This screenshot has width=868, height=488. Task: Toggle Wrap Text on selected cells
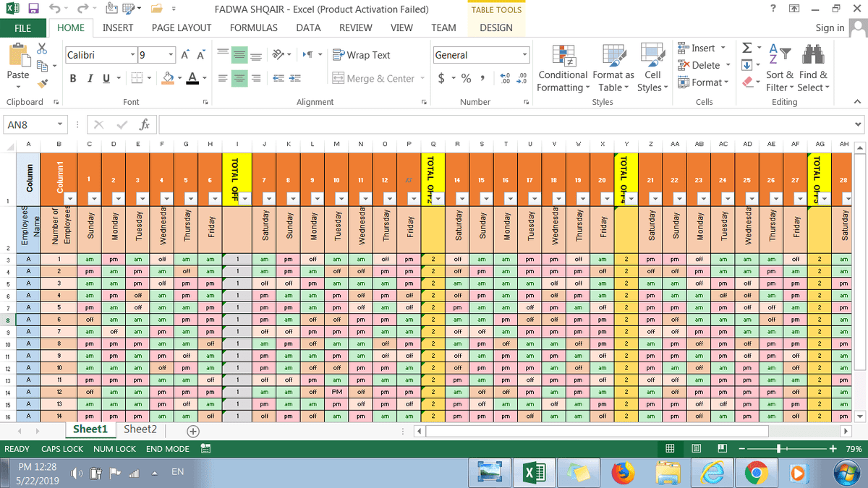(361, 55)
